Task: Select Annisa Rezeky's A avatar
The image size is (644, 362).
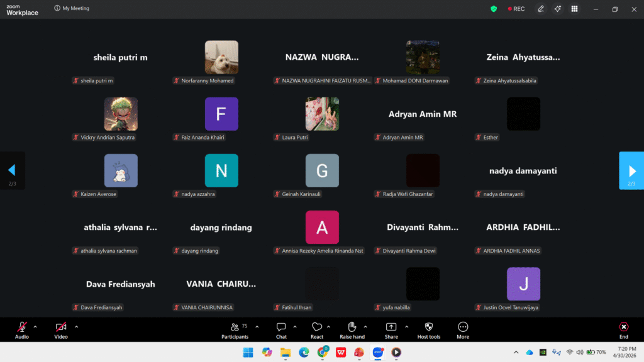Action: [322, 227]
